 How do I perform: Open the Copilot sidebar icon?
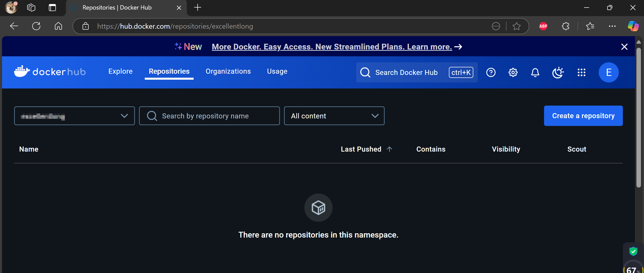point(633,26)
